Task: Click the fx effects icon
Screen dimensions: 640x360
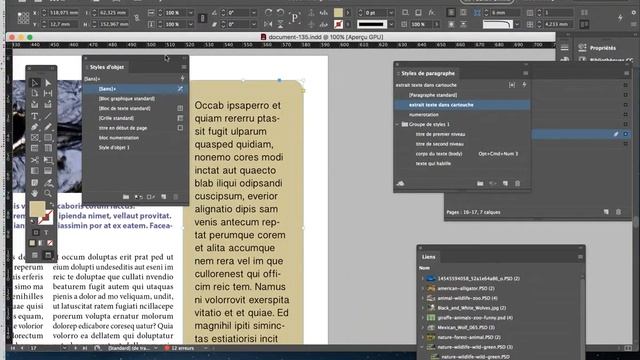Action: [x=431, y=13]
